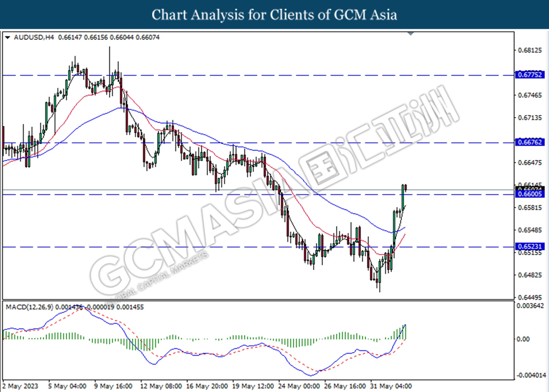The height and width of the screenshot is (392, 549).
Task: Click the OHLC values 0.66147 0.66156 0.66044 0.66074
Action: click(109, 37)
